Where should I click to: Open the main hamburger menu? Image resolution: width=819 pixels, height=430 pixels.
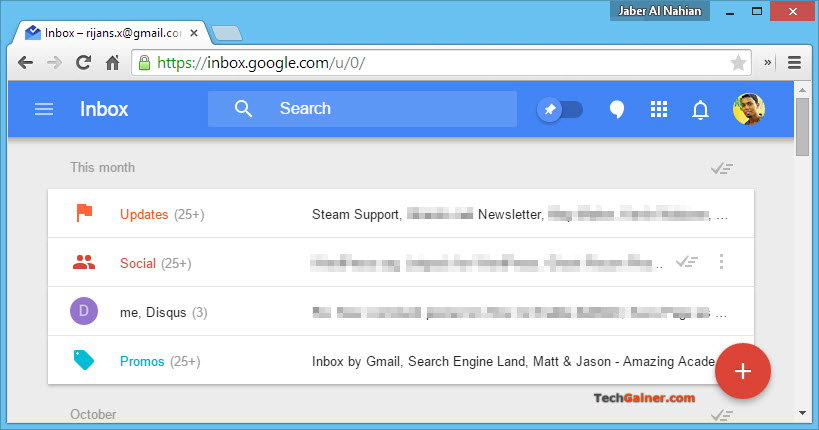(x=44, y=109)
